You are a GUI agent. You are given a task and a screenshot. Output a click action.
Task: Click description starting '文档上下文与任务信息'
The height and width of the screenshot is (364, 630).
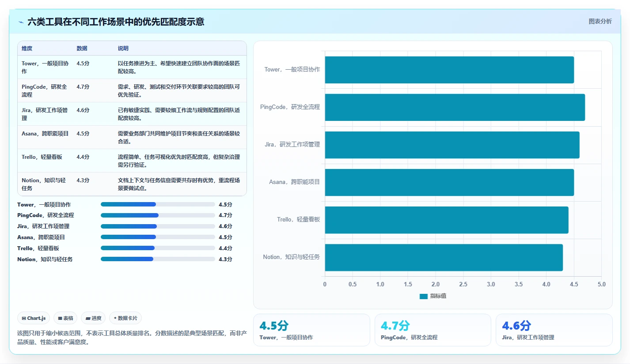click(179, 184)
